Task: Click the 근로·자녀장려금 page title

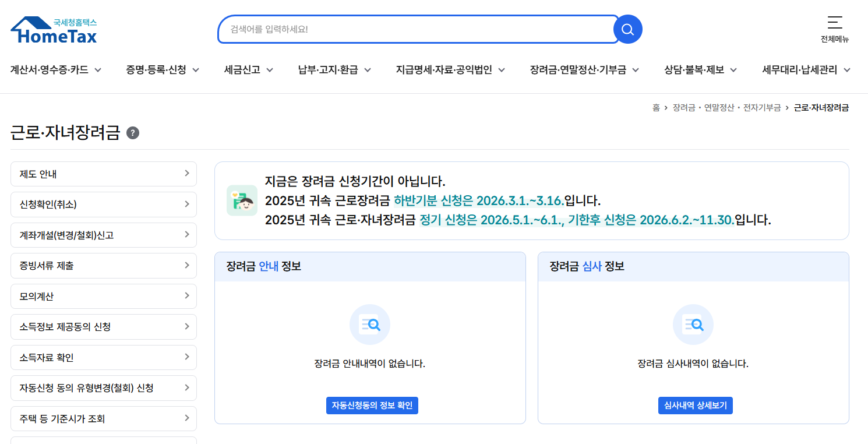Action: pos(65,133)
